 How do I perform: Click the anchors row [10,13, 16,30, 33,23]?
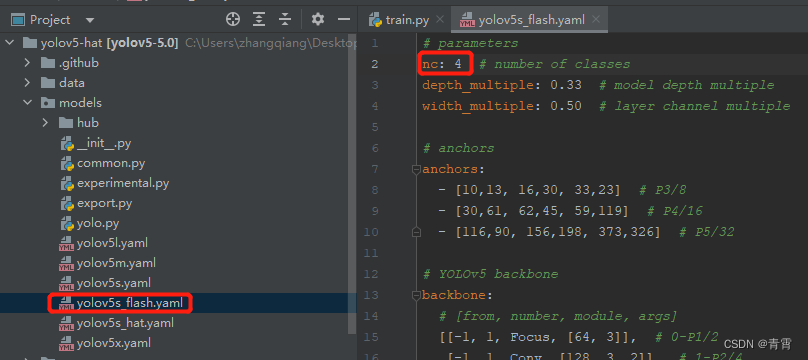(x=538, y=190)
